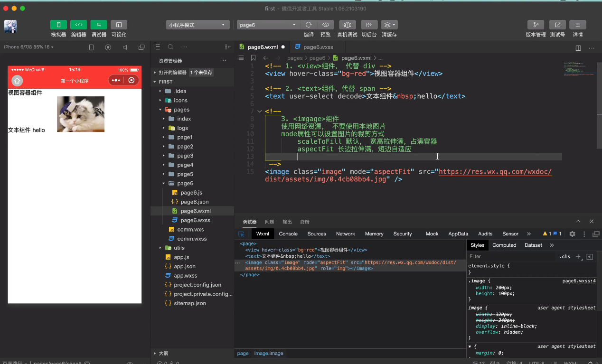Image resolution: width=602 pixels, height=364 pixels.
Task: Click the Compile refresh icon
Action: tap(309, 25)
